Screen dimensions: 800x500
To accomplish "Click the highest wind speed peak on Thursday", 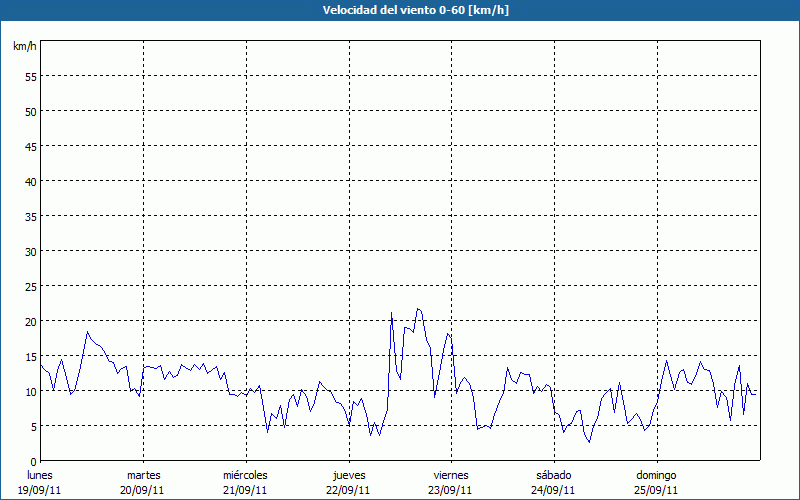I will tap(418, 309).
